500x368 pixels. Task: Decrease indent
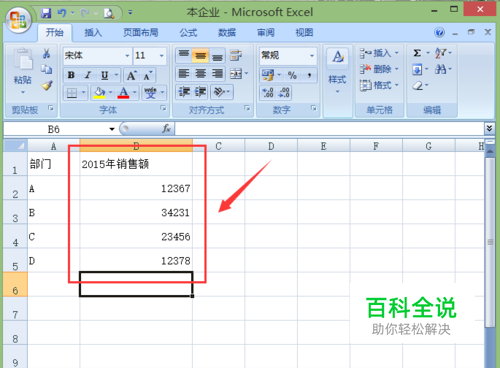pyautogui.click(x=184, y=92)
